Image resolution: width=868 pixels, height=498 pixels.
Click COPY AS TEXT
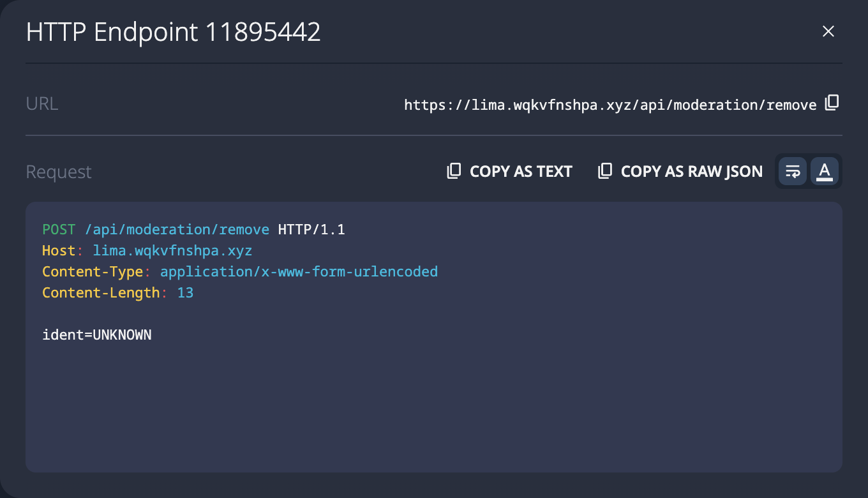pyautogui.click(x=521, y=170)
